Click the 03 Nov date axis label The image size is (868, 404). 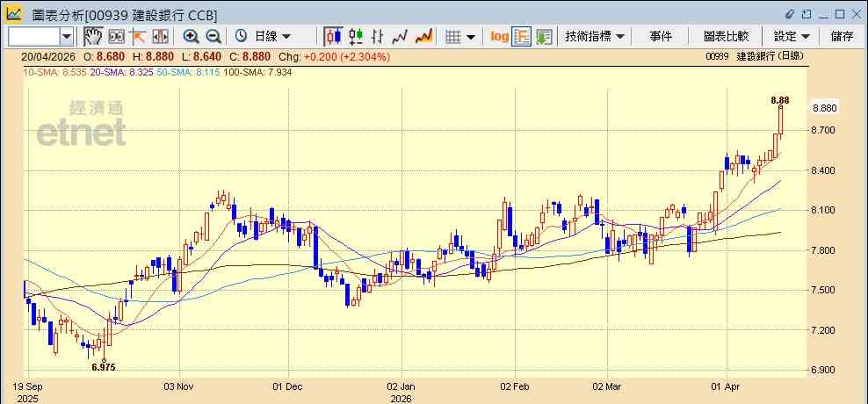[180, 386]
